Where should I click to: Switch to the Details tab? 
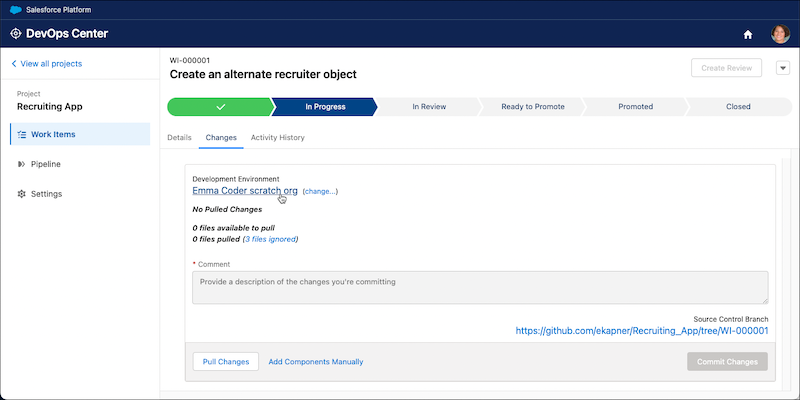pos(180,138)
